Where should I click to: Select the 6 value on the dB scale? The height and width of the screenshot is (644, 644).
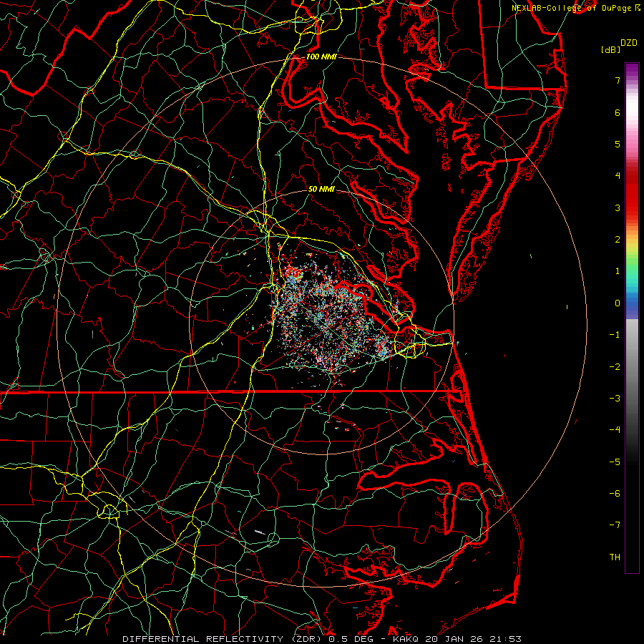click(618, 112)
